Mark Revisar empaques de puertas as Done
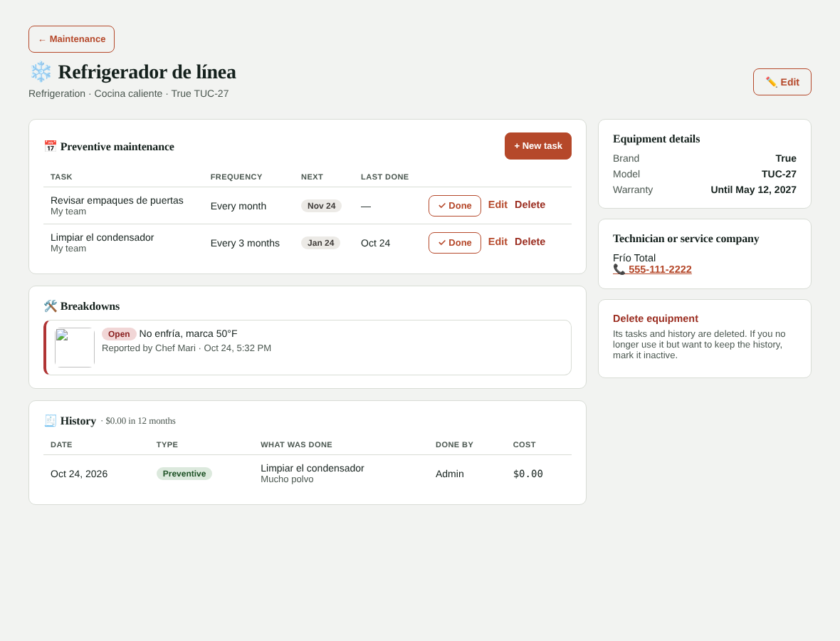This screenshot has height=641, width=840. click(x=455, y=206)
